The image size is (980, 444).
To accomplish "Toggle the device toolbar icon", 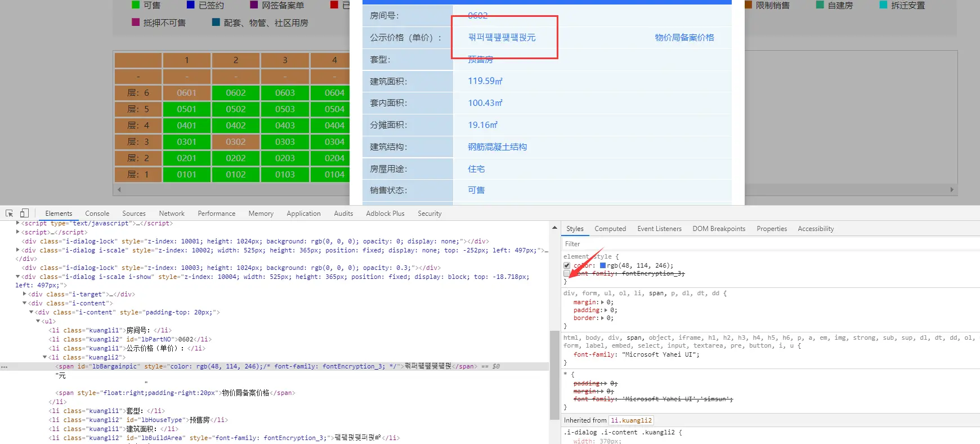I will [x=24, y=214].
